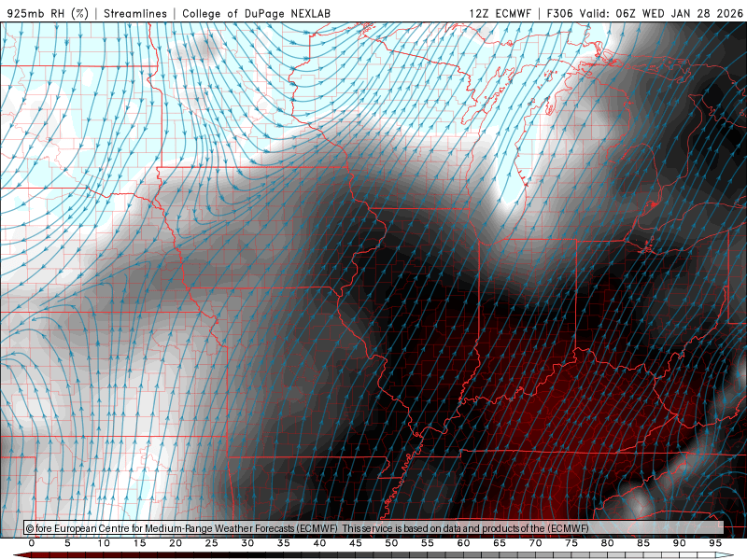
Task: Click the "40" value on RH color scale
Action: click(x=319, y=543)
